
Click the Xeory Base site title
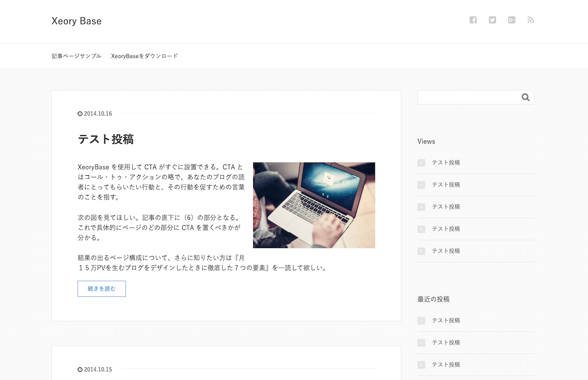(76, 21)
